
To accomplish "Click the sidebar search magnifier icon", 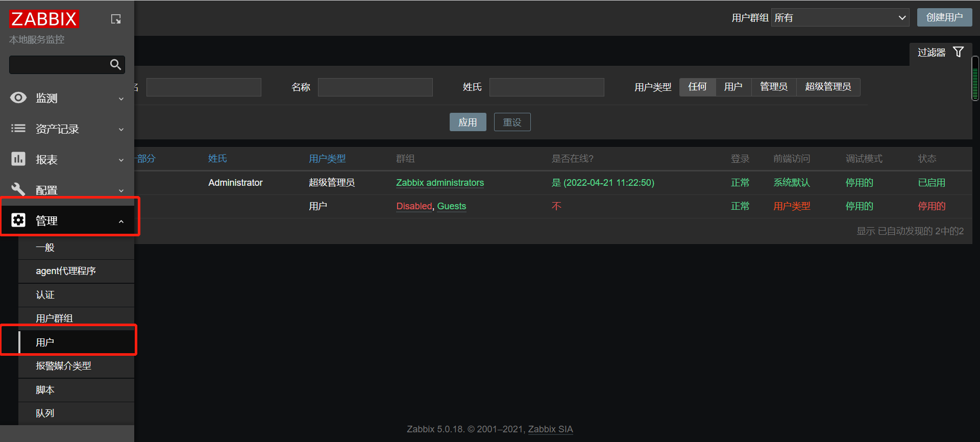I will (115, 64).
